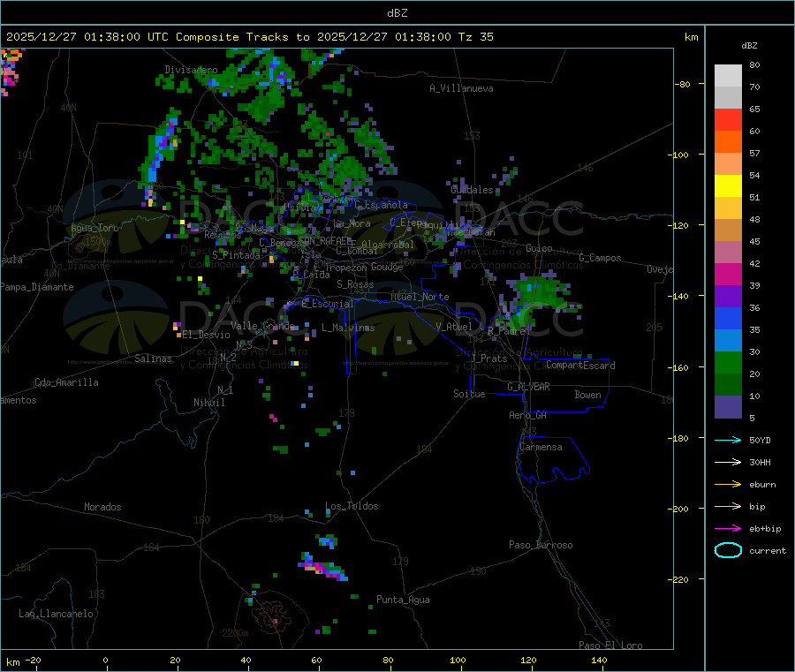795x672 pixels.
Task: Click the blue Carmensa zone outline
Action: (553, 460)
